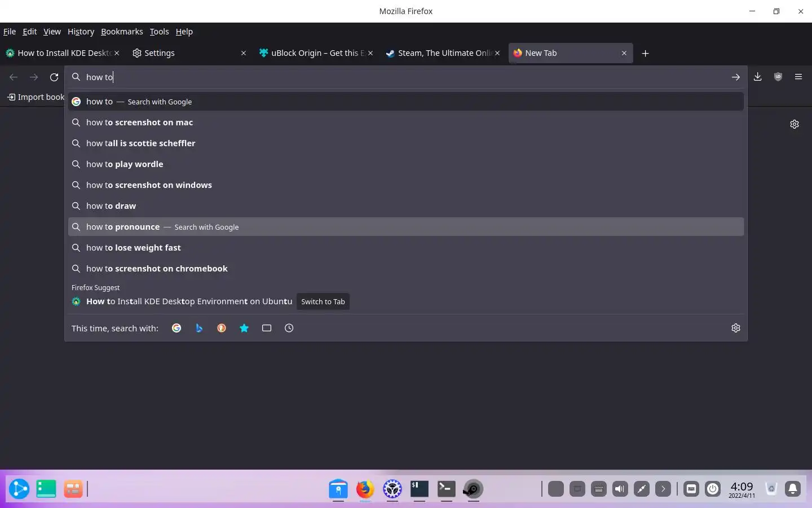
Task: Expand the tray with arrow icon
Action: click(663, 489)
